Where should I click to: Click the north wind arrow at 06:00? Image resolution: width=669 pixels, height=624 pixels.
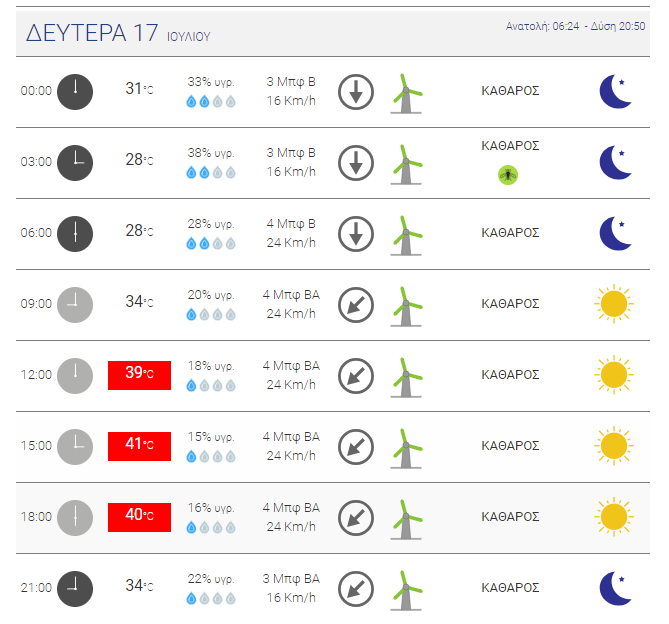pyautogui.click(x=356, y=234)
